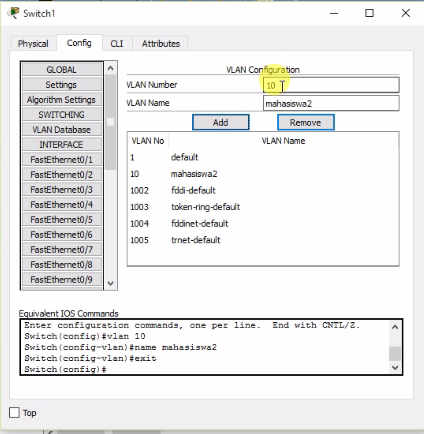
Task: Switch to the CLI tab
Action: click(x=117, y=44)
